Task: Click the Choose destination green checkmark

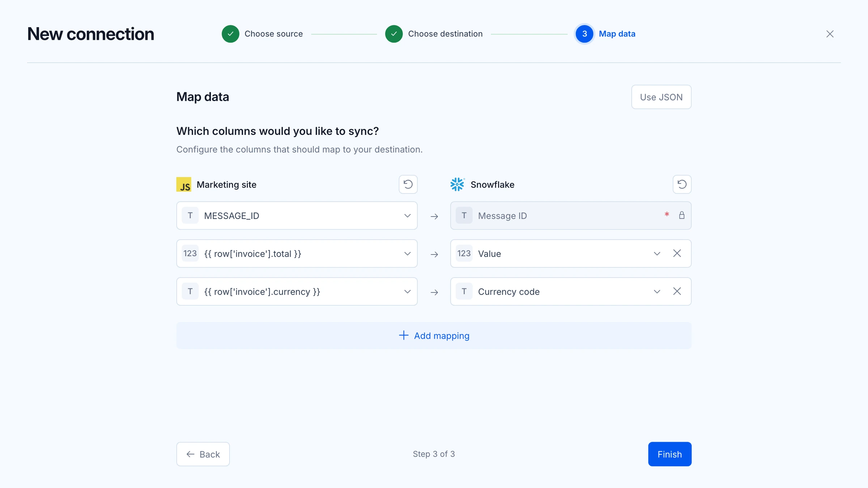Action: [x=394, y=34]
